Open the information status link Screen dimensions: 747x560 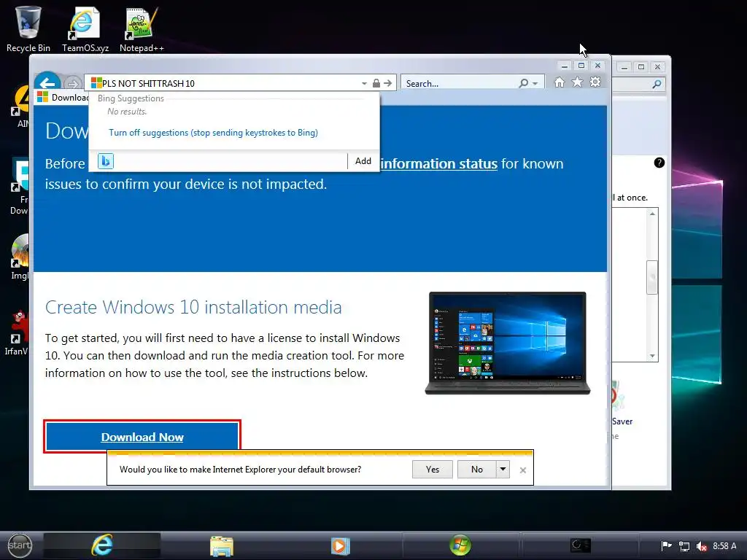pos(438,164)
